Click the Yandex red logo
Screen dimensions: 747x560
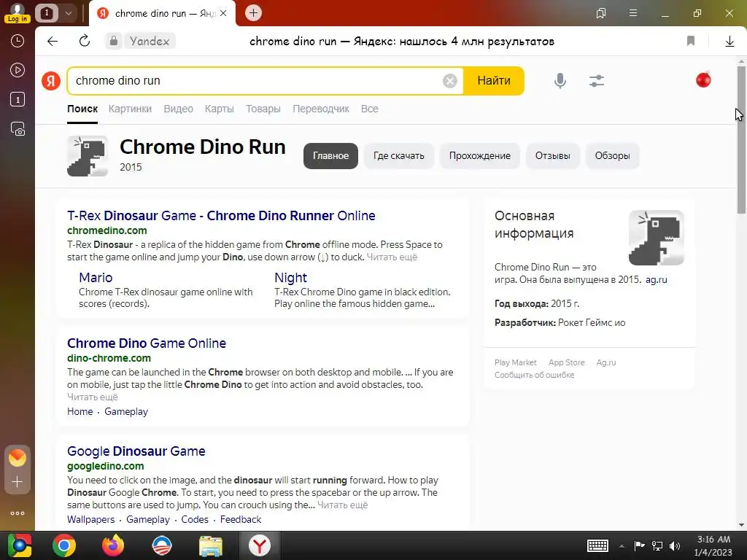point(51,80)
